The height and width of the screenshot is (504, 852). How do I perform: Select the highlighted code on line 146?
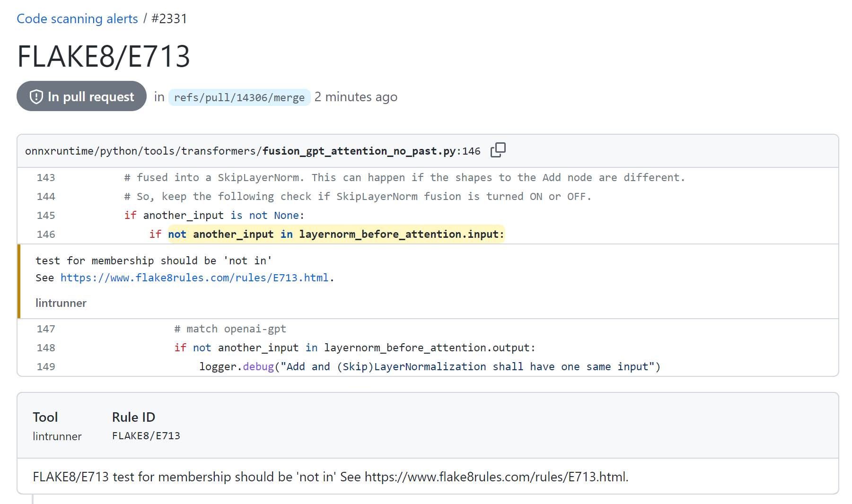click(x=336, y=234)
